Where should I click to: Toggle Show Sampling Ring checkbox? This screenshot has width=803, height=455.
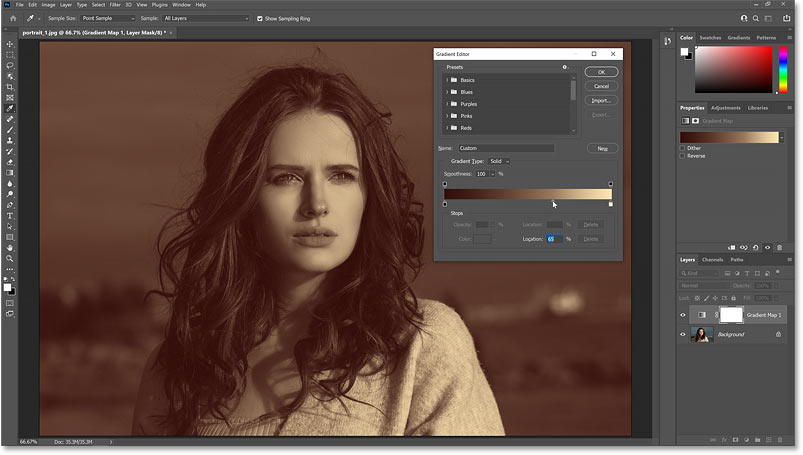(260, 18)
